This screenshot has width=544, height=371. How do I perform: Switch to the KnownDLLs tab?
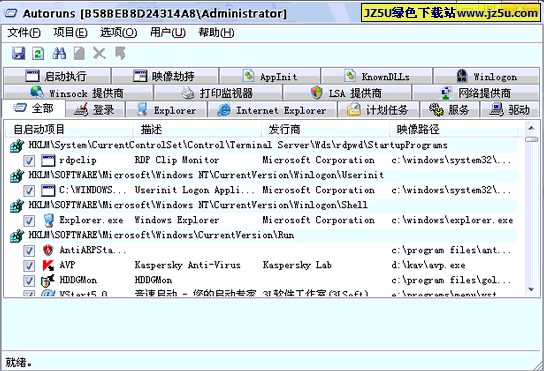(x=377, y=76)
